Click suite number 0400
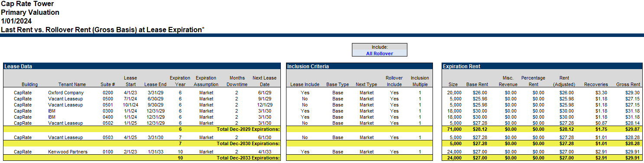This screenshot has width=644, height=163. (x=108, y=117)
